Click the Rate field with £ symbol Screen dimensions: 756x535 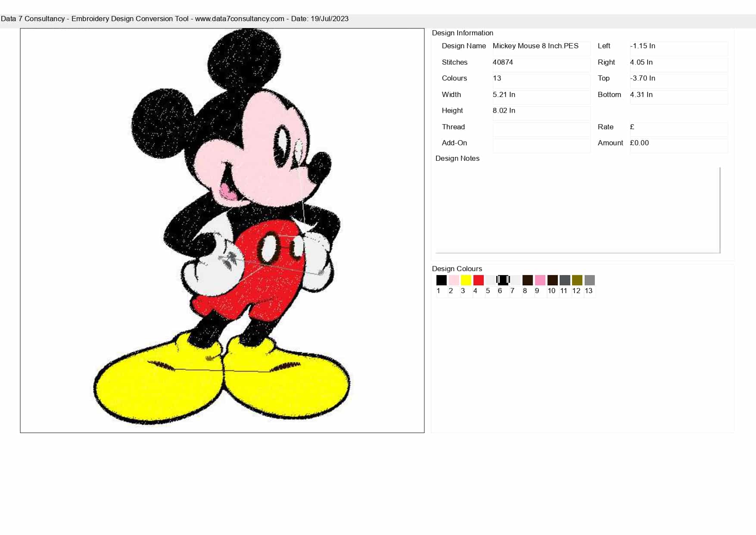point(679,130)
